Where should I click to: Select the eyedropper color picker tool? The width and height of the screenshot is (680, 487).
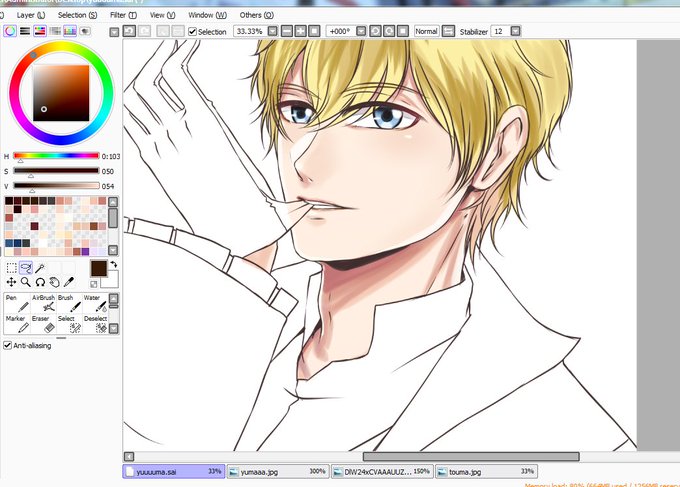click(69, 282)
